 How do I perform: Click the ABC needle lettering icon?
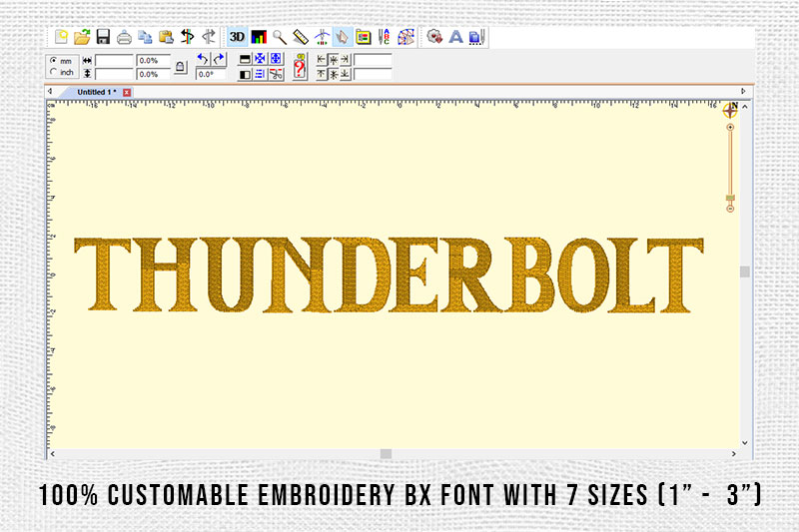pos(385,37)
